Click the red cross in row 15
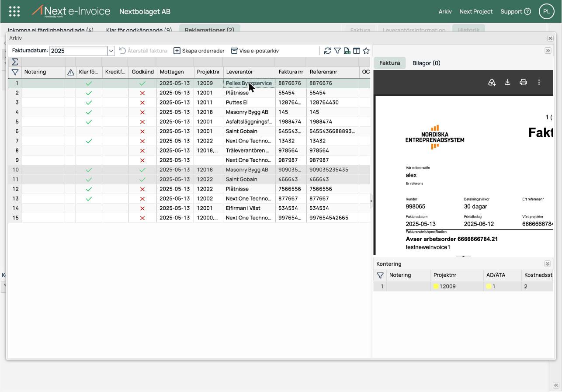The height and width of the screenshot is (392, 562). [x=142, y=218]
